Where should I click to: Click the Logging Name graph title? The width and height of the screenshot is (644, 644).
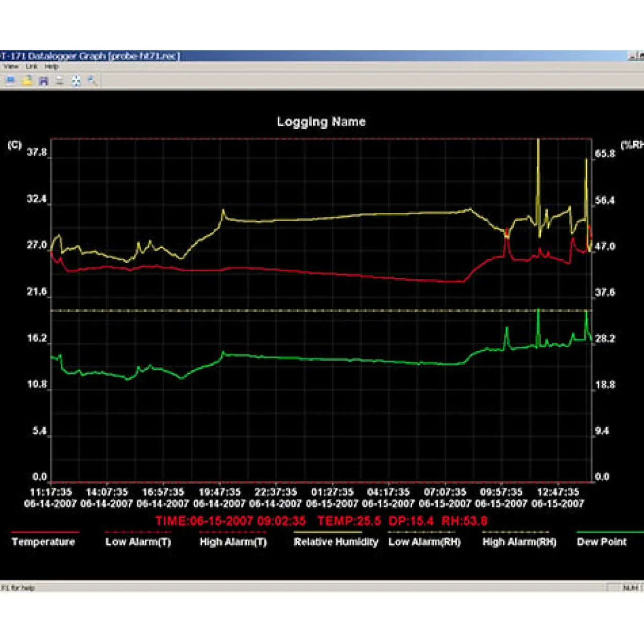[321, 122]
